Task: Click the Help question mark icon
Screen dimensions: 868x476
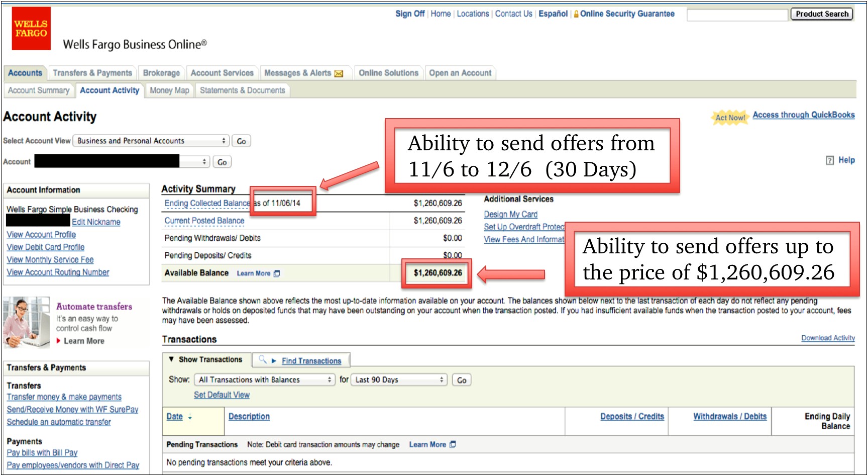Action: click(830, 160)
